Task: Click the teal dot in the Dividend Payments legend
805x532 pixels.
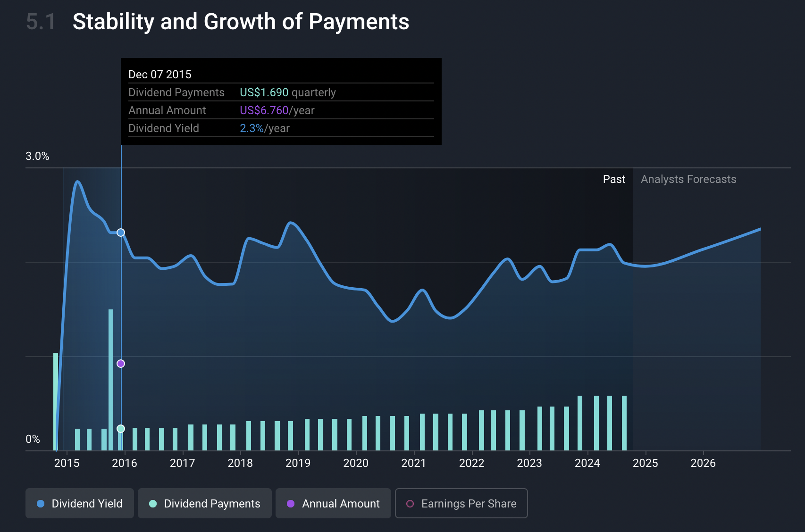Action: click(153, 504)
